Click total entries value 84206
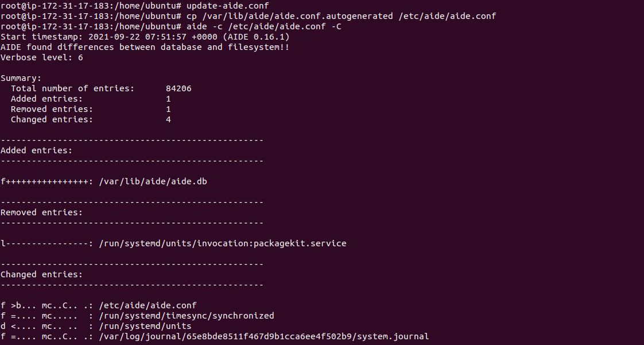 pyautogui.click(x=179, y=88)
